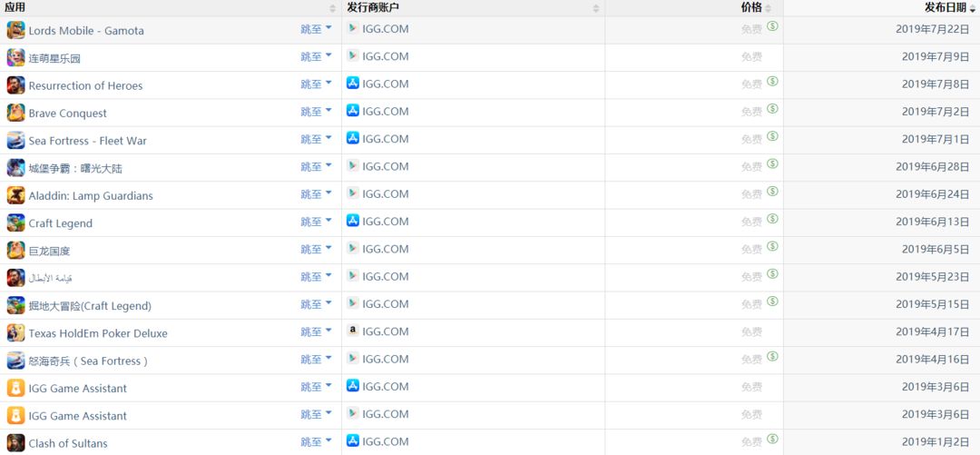Expand the 跳至 menu for Texas HoldEm Poker Deluxe
Image resolution: width=980 pixels, height=455 pixels.
pyautogui.click(x=317, y=332)
